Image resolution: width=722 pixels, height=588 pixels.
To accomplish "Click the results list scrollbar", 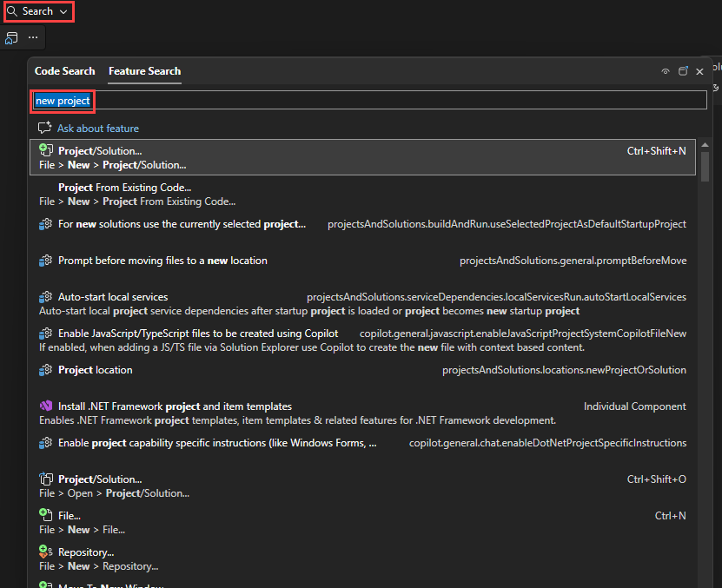I will [x=705, y=165].
